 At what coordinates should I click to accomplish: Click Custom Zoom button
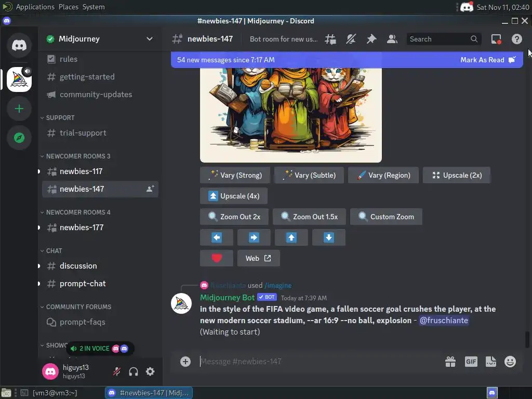(386, 217)
